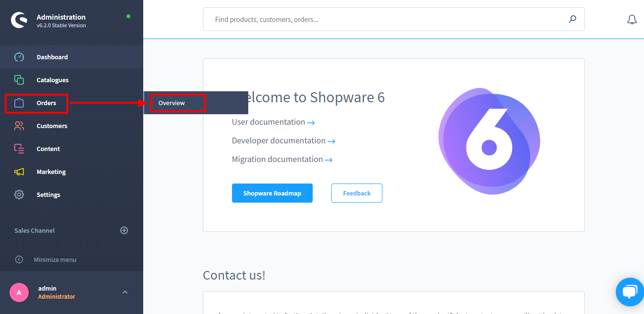
Task: Open Migration documentation link
Action: (x=282, y=159)
